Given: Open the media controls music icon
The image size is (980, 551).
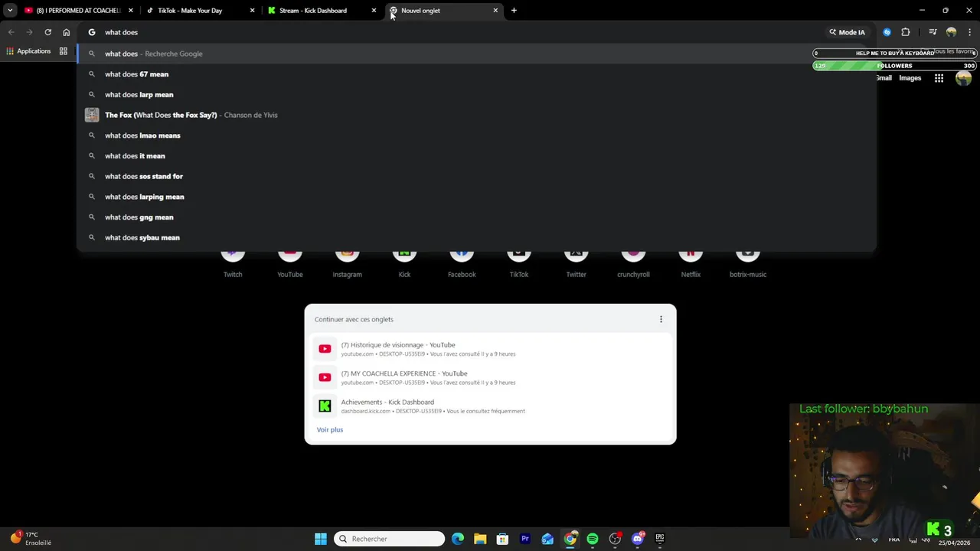Looking at the screenshot, I should 933,32.
